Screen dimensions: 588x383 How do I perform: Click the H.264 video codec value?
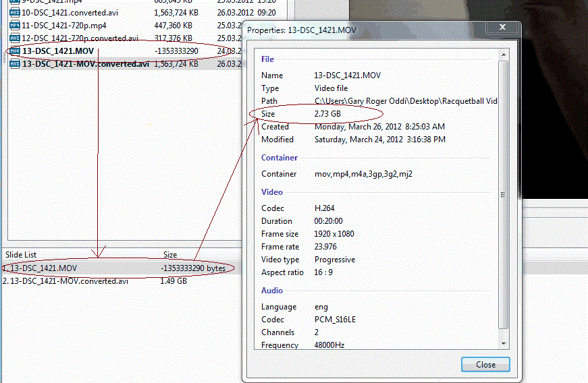click(x=324, y=208)
